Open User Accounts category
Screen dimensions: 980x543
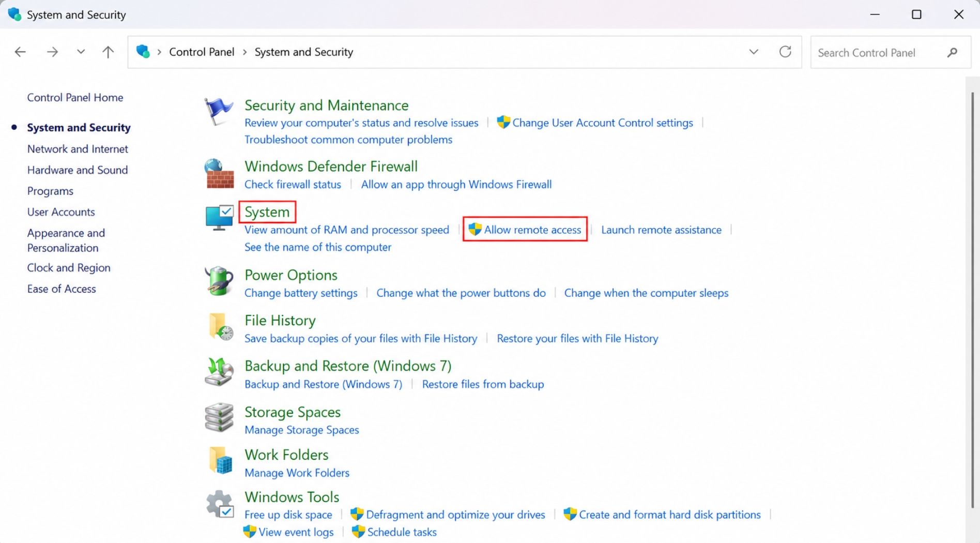61,212
